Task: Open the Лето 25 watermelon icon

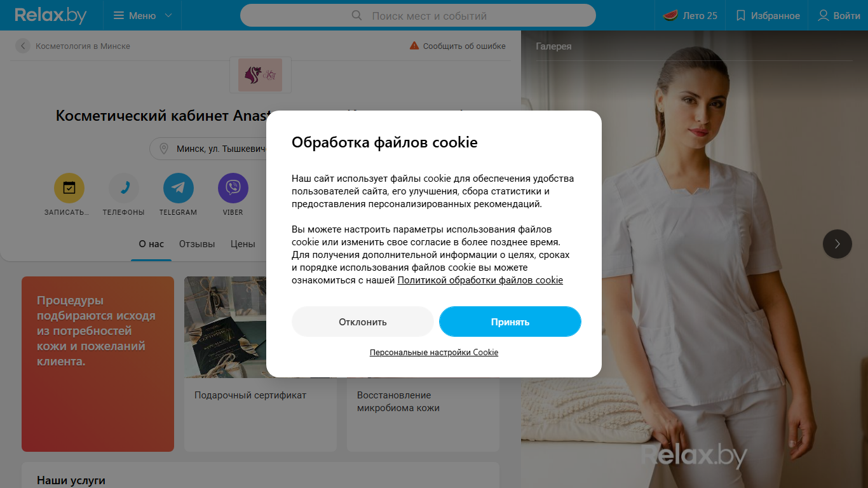Action: pos(670,15)
